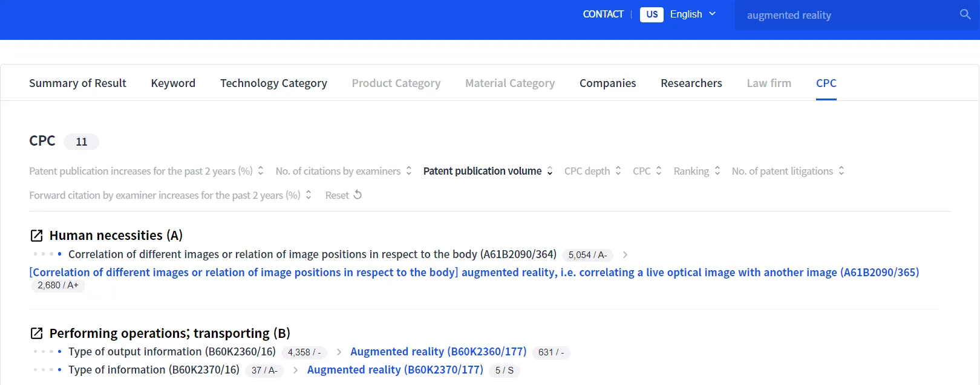
Task: Switch to the Technology Category tab
Action: pos(273,83)
